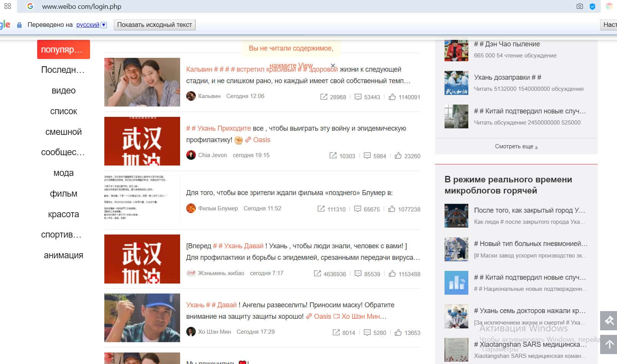Viewport: 617px width, 364px height.
Task: Open the 'красота' category
Action: pyautogui.click(x=64, y=214)
